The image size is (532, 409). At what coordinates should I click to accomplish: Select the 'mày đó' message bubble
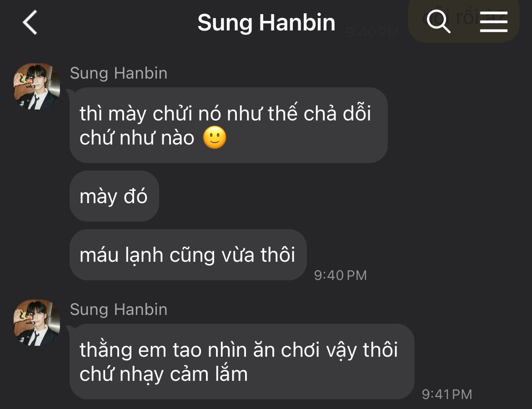tap(114, 196)
